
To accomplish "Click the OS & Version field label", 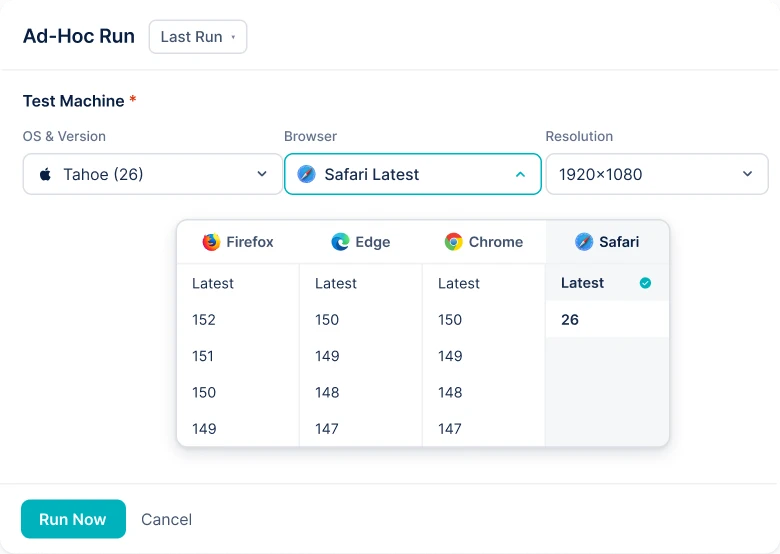I will coord(64,136).
